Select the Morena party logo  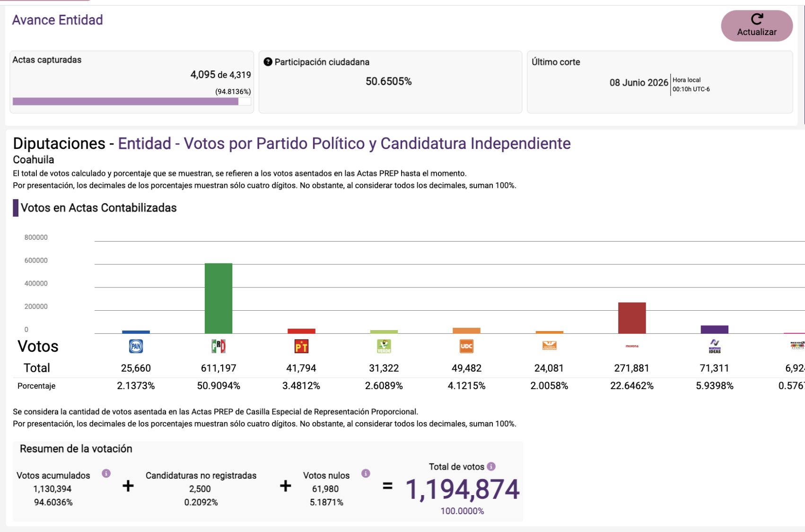(x=632, y=346)
